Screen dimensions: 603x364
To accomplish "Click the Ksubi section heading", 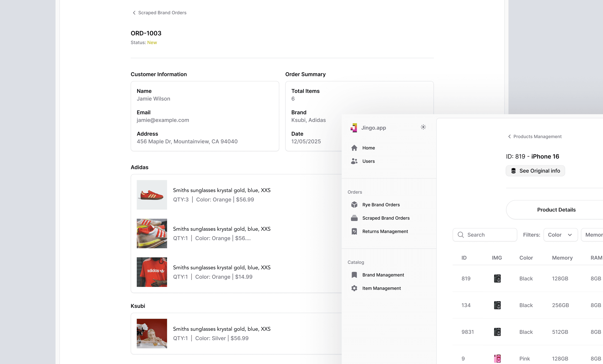I will pos(138,306).
